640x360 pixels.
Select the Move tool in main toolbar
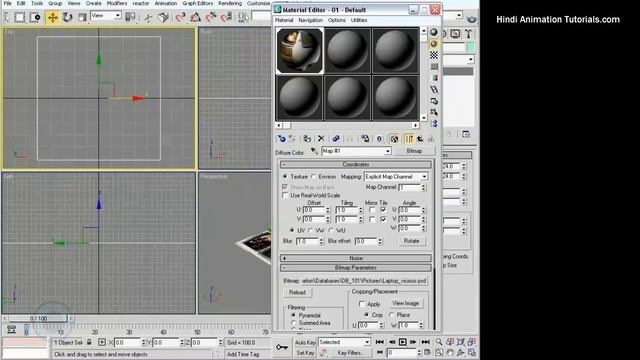[x=53, y=17]
